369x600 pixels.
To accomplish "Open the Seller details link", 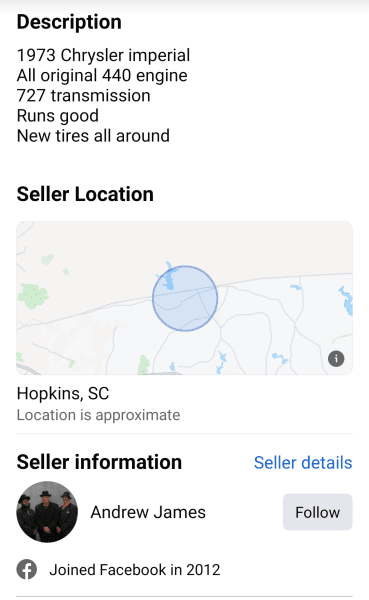I will (303, 463).
